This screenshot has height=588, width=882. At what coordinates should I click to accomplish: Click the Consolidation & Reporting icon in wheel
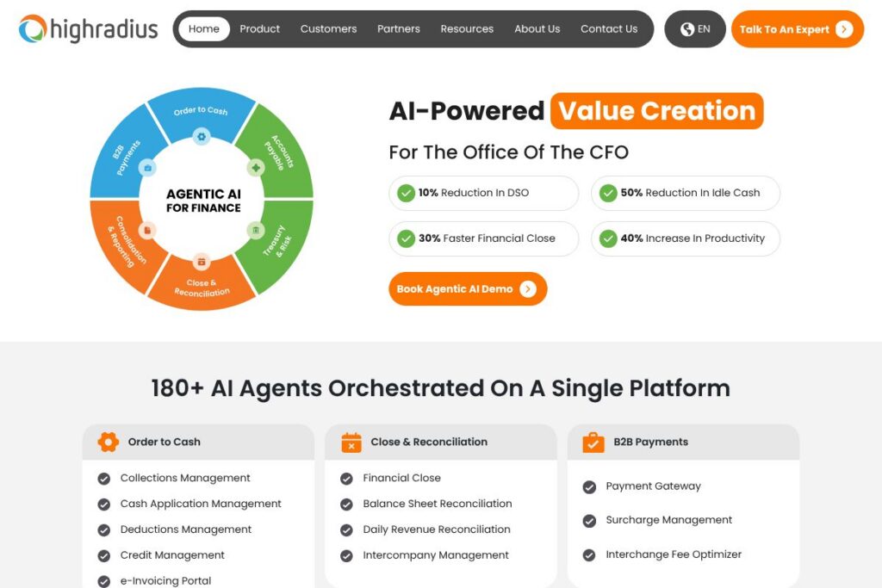coord(147,230)
